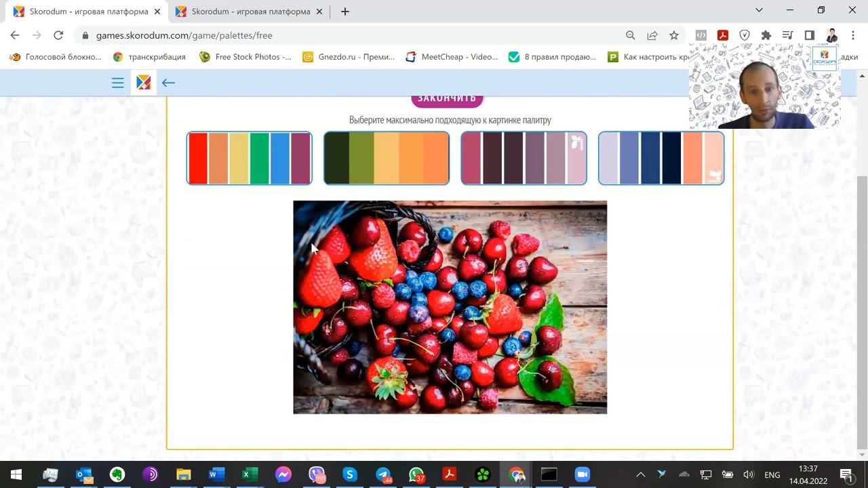Screen dimensions: 868x488
Task: Open the 8 правил продаю... bookmark
Action: click(552, 57)
